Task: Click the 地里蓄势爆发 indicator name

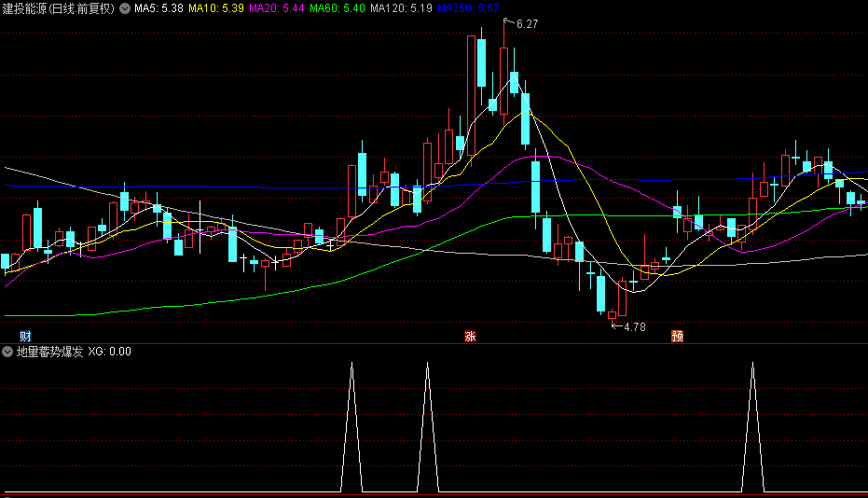Action: coord(49,352)
